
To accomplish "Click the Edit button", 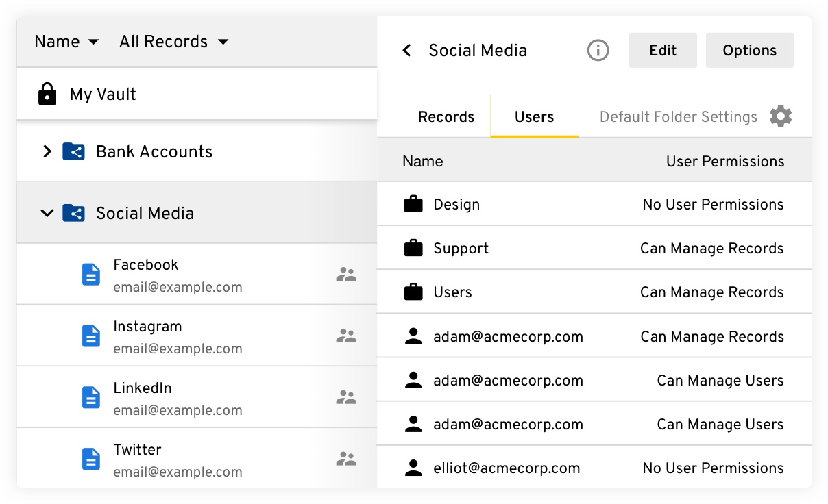I will pyautogui.click(x=663, y=50).
